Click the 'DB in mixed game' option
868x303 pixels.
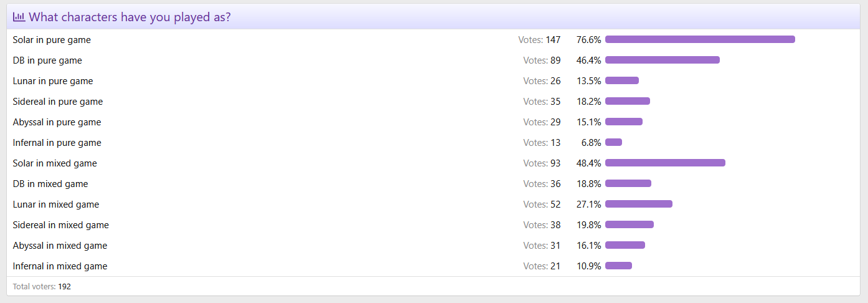(x=50, y=184)
